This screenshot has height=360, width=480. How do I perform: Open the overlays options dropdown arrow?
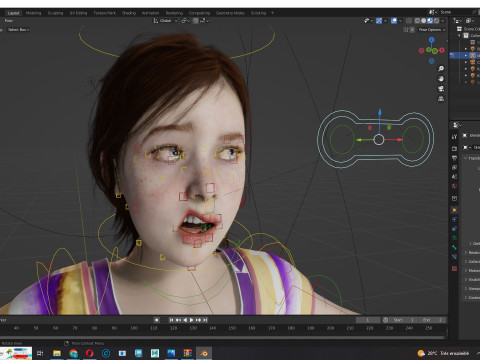[400, 21]
